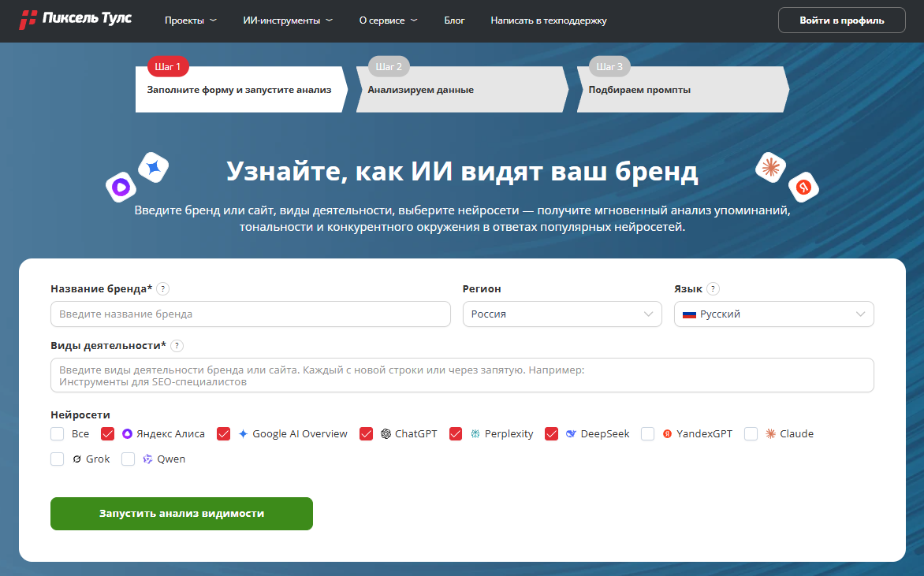The height and width of the screenshot is (576, 924).
Task: Select the Шаг 2 Анализируем данные step
Action: (x=463, y=89)
